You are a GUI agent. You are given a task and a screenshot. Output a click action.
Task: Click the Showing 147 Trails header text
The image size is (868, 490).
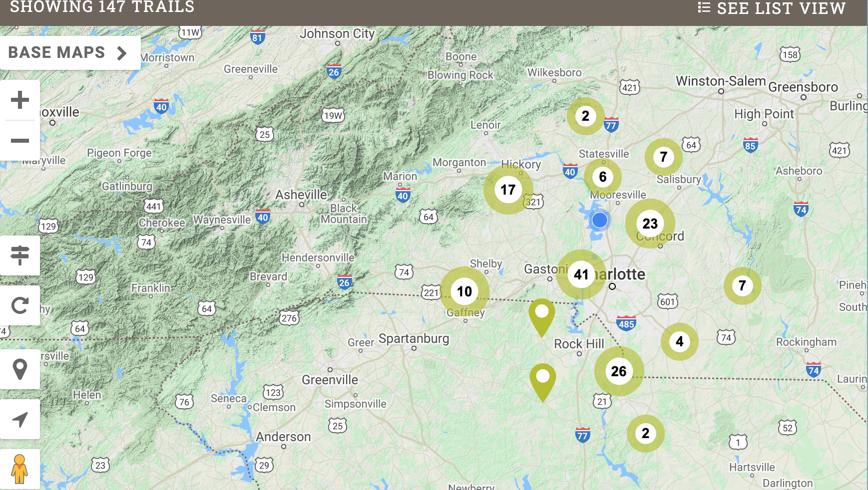[102, 7]
